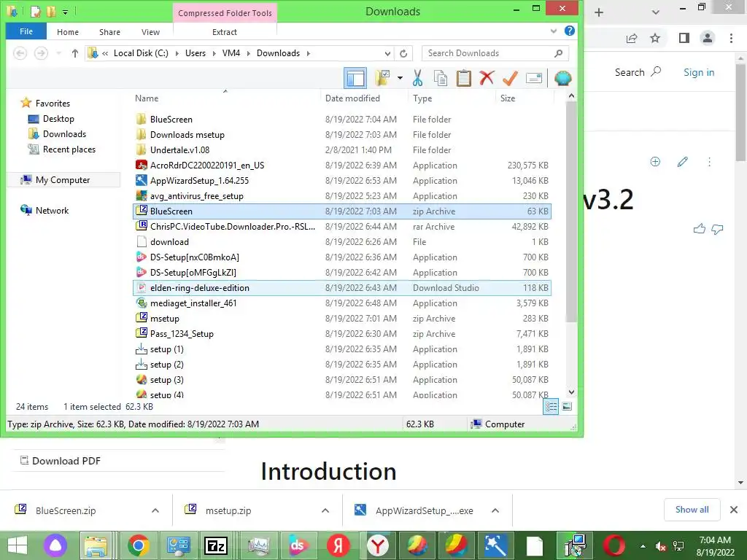This screenshot has height=560, width=747.
Task: Select Network in navigation pane
Action: (x=52, y=211)
